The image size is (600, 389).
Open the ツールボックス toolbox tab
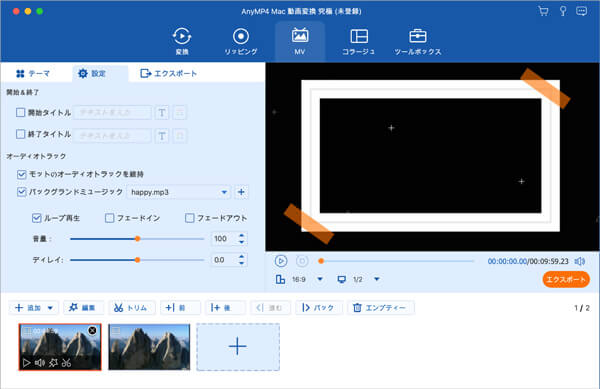417,41
